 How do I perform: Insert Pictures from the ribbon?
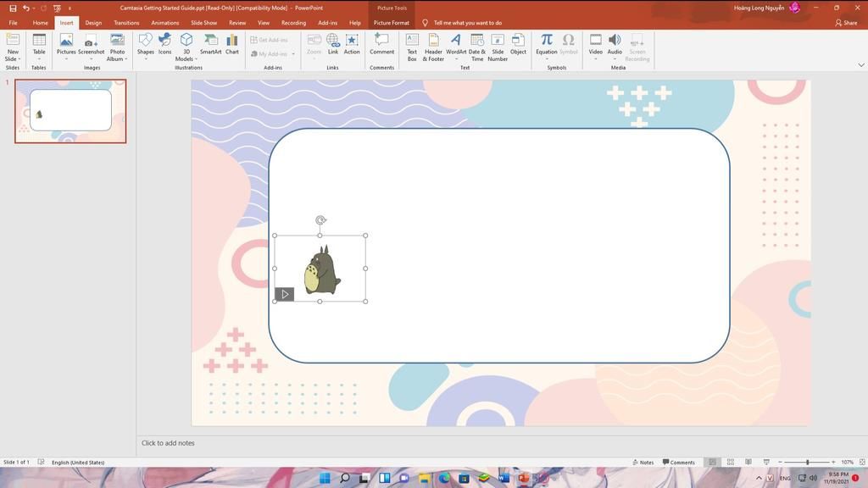point(66,47)
